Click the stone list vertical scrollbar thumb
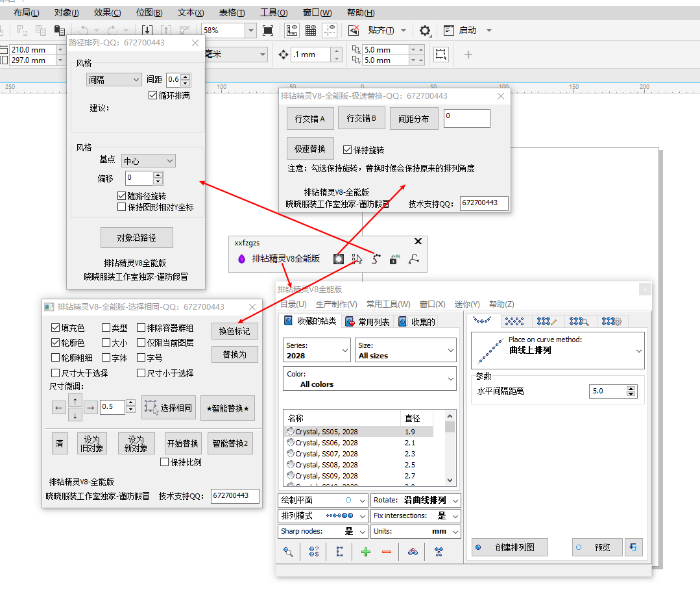 [x=450, y=427]
